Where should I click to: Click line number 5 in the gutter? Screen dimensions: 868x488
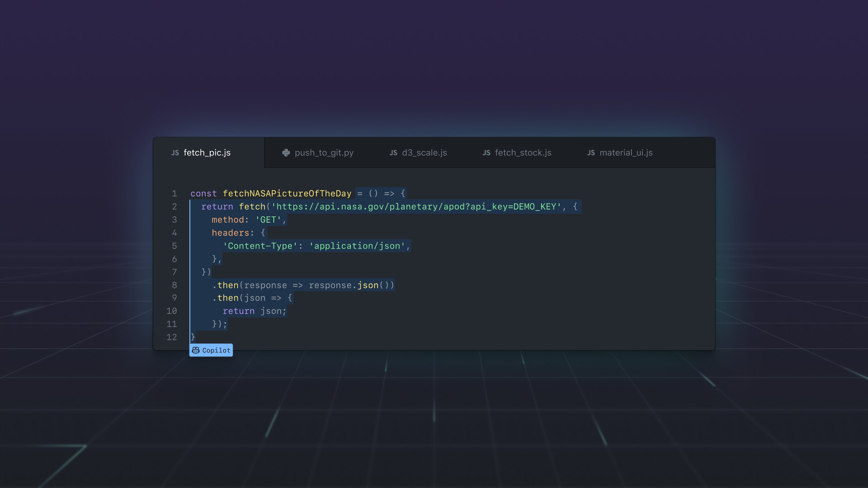tap(175, 246)
